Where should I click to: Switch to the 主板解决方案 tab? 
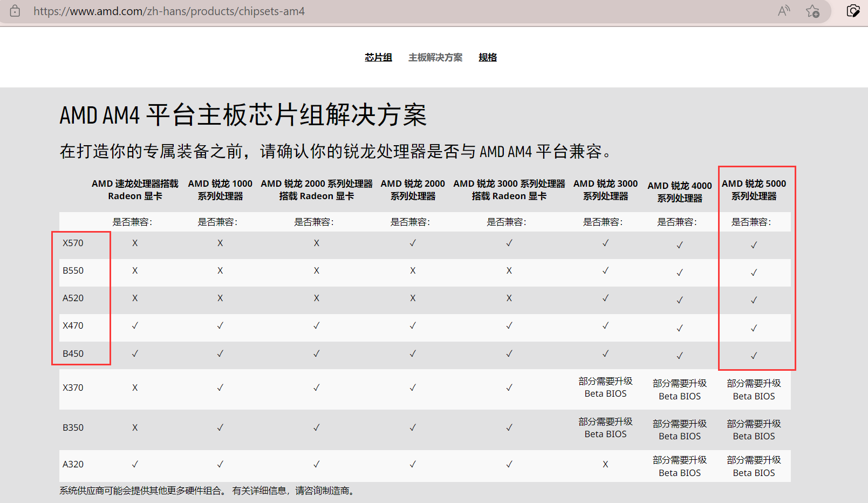pyautogui.click(x=435, y=57)
